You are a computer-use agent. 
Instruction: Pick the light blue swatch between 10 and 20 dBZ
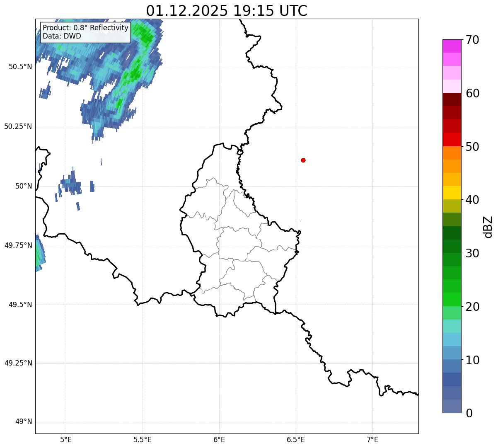452,339
